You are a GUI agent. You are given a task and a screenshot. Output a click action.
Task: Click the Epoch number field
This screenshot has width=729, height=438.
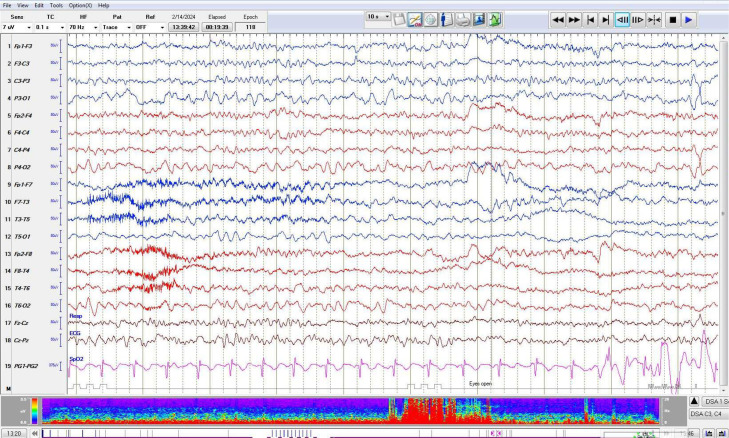pyautogui.click(x=251, y=27)
